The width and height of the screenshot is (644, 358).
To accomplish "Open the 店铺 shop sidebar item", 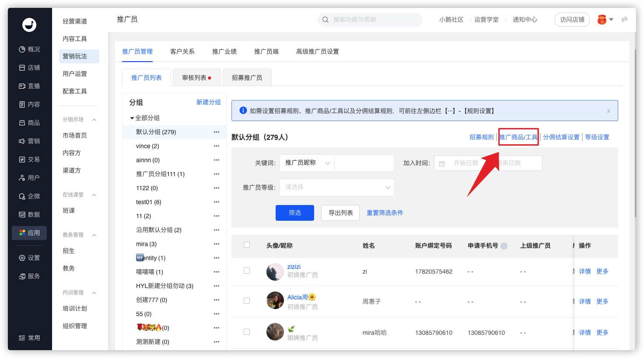I will tap(29, 68).
